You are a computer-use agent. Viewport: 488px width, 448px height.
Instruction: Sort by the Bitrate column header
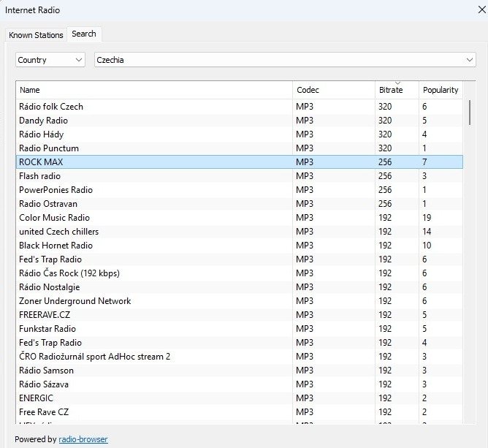tap(397, 90)
